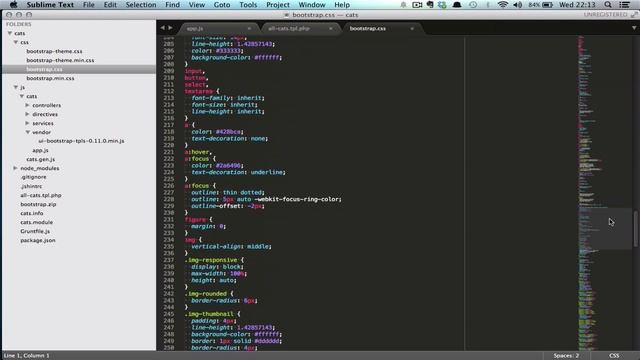Screen dimensions: 640x360
Task: Open the View menu
Action: [x=197, y=5]
